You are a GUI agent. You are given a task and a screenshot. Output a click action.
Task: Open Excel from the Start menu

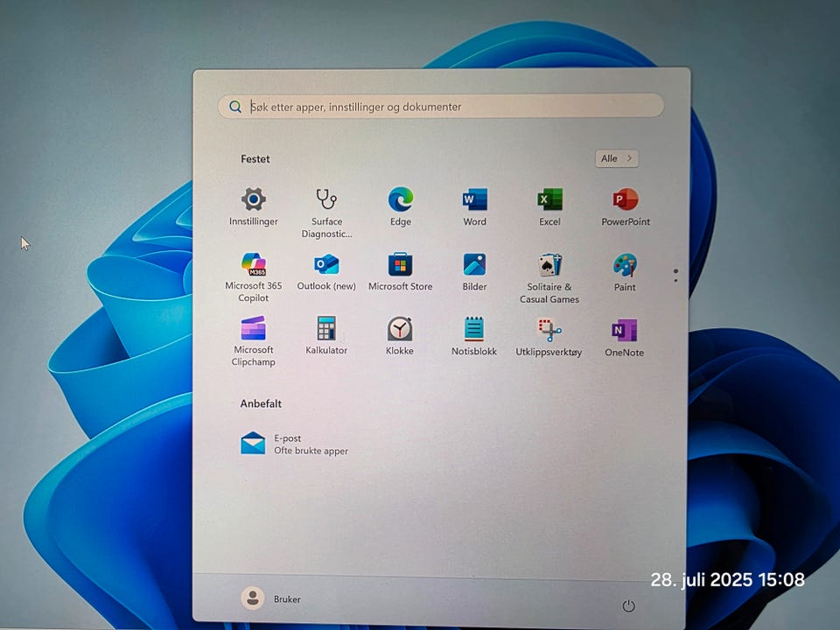(549, 206)
